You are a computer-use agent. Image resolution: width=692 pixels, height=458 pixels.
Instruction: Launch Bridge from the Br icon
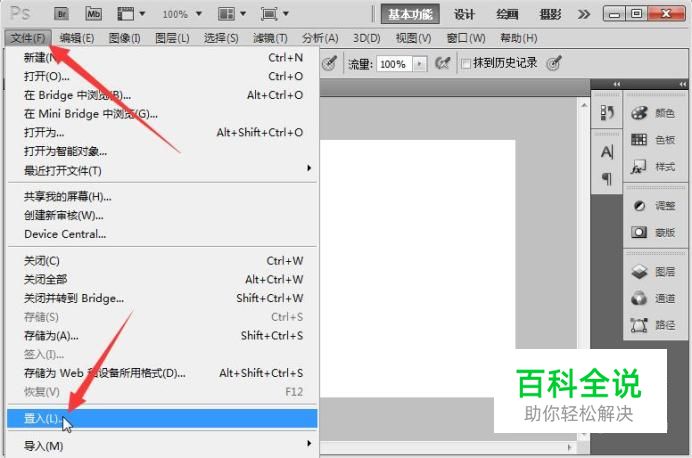(x=62, y=14)
